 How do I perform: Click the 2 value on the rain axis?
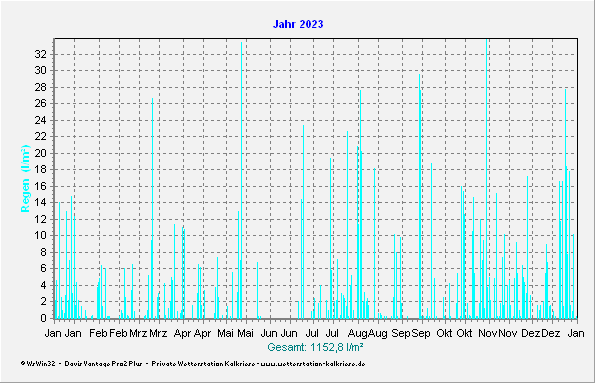[44, 302]
